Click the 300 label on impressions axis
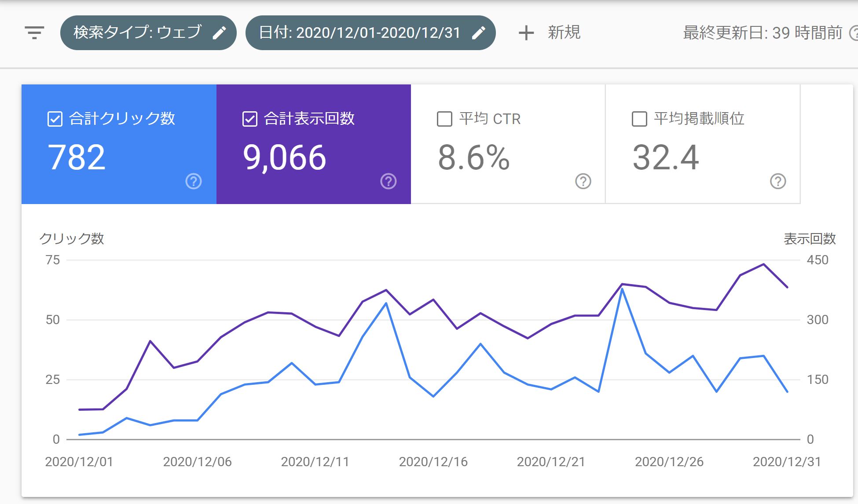 click(x=818, y=320)
